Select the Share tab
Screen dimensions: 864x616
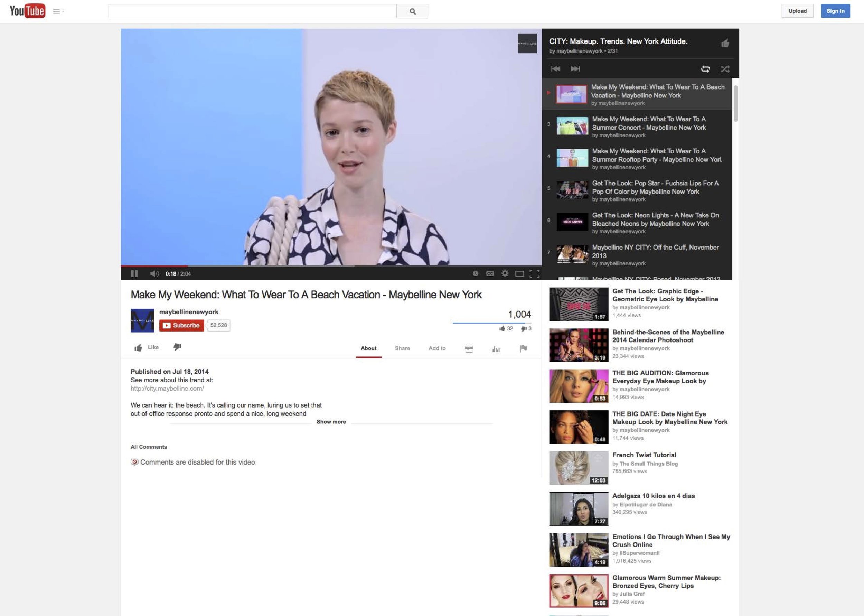click(x=402, y=348)
